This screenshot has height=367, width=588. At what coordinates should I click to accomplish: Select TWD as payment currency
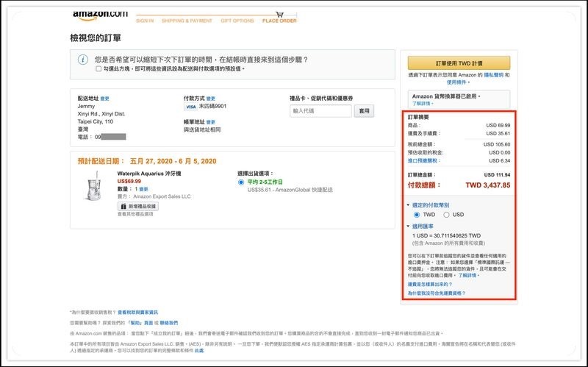tap(417, 215)
